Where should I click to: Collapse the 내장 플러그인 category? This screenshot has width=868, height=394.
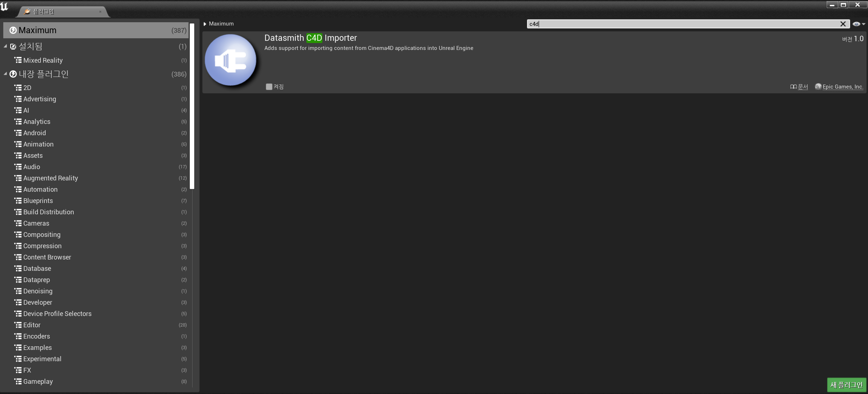(5, 74)
